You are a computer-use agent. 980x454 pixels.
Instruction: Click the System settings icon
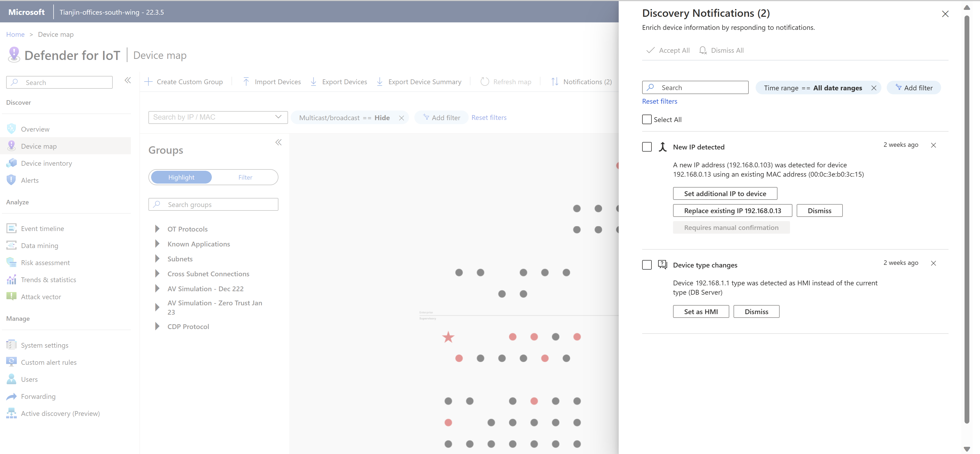tap(11, 345)
